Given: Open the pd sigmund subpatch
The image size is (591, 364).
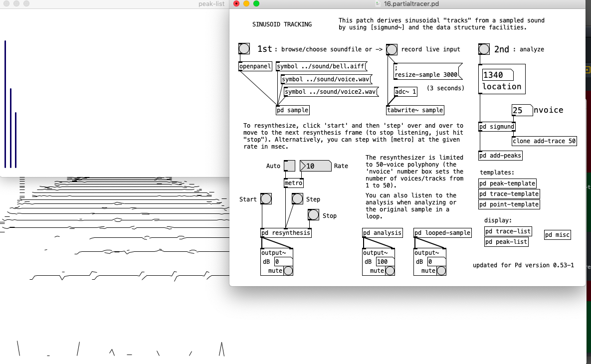Looking at the screenshot, I should tap(496, 127).
